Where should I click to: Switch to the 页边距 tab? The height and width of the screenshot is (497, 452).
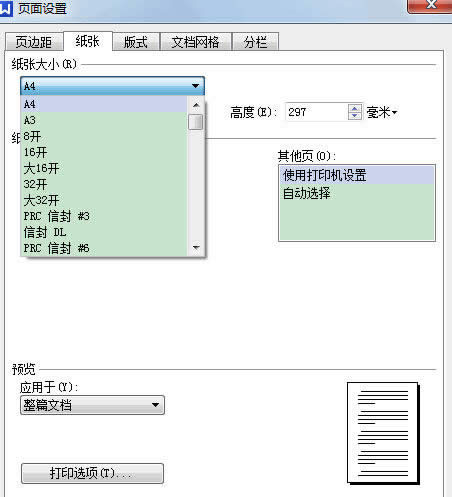click(34, 42)
